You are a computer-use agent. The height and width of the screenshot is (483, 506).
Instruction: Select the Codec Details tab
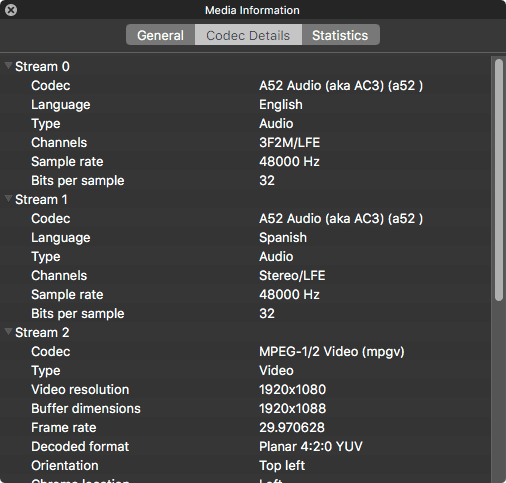248,35
